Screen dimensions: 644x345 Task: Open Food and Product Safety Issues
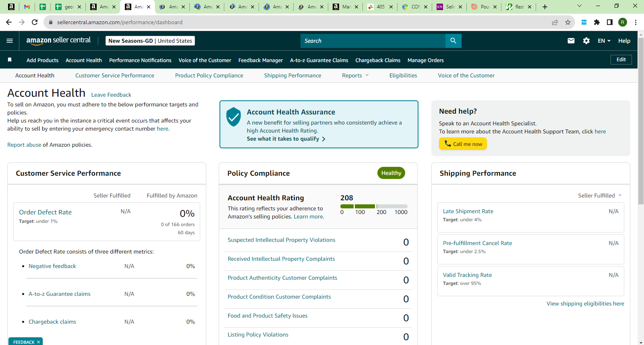click(x=267, y=316)
